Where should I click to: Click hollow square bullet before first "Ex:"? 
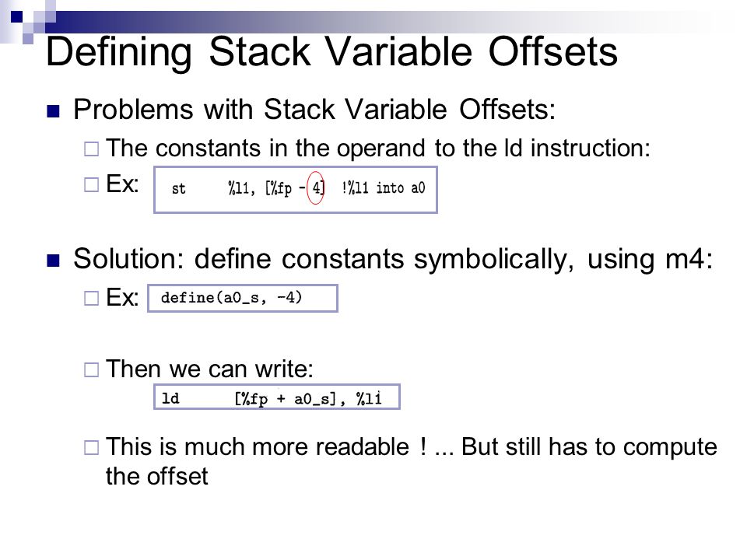(x=92, y=185)
